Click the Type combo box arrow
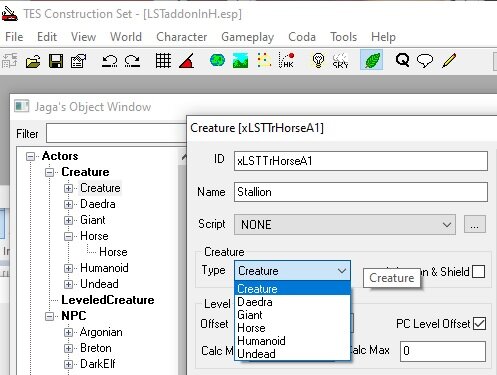This screenshot has width=497, height=375. [x=342, y=271]
